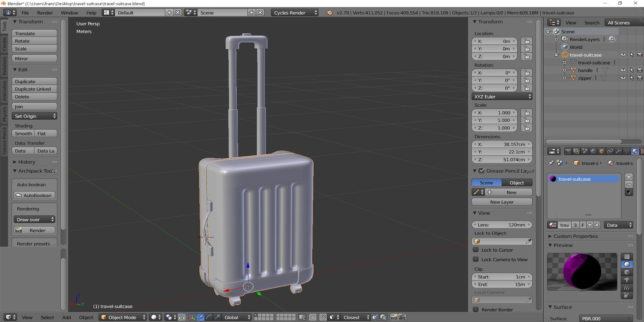Open the Constraints chain-link tab

pyautogui.click(x=610, y=151)
